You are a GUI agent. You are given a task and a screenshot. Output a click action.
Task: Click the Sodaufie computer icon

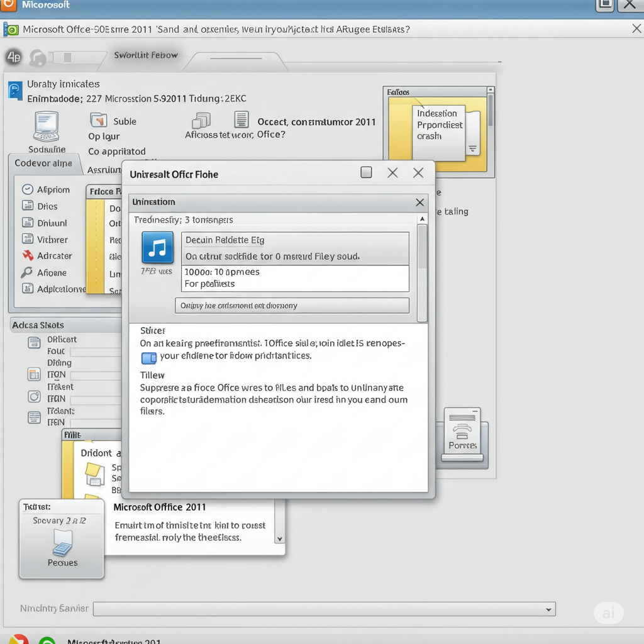pyautogui.click(x=47, y=126)
